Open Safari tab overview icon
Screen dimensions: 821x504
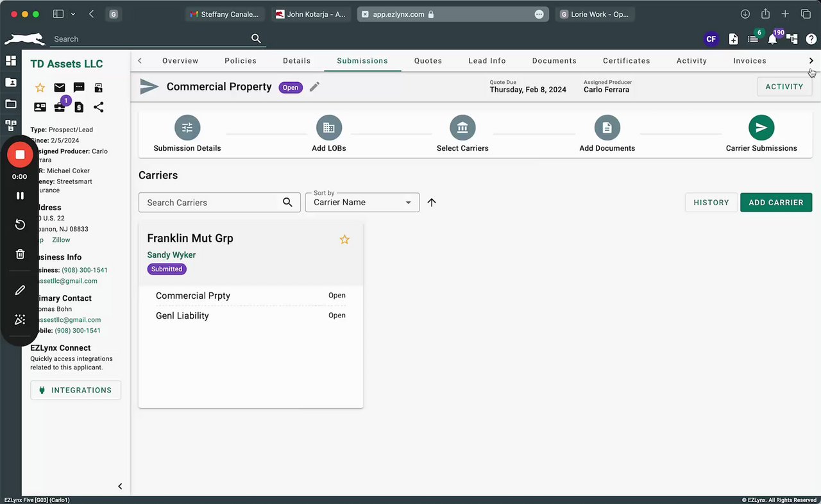coord(806,14)
